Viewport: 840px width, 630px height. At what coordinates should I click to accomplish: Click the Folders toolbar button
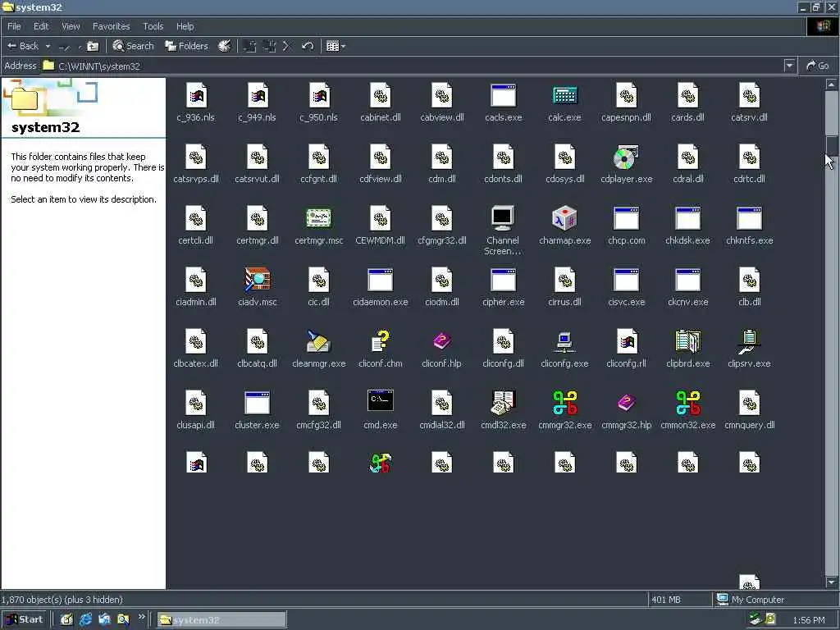(x=186, y=46)
